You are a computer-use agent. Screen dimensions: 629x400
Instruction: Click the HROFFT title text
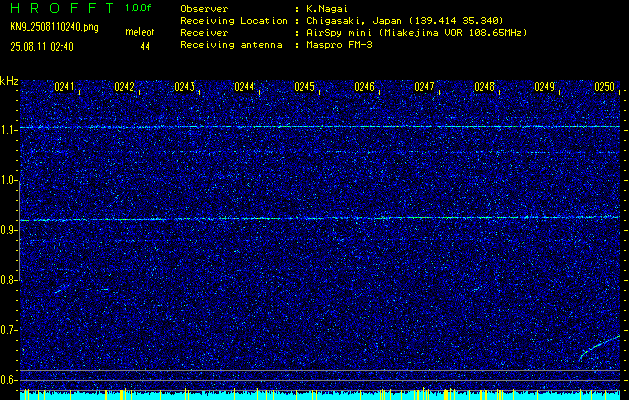(62, 8)
